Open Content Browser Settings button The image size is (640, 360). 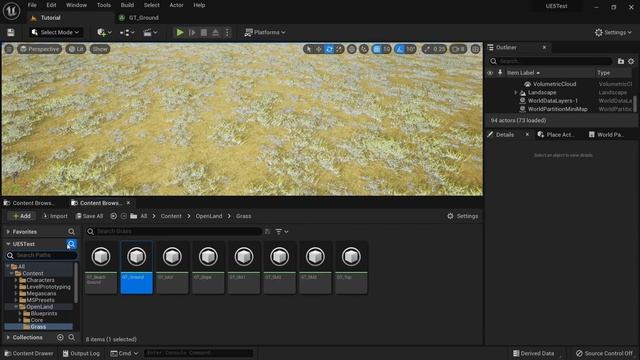[462, 216]
